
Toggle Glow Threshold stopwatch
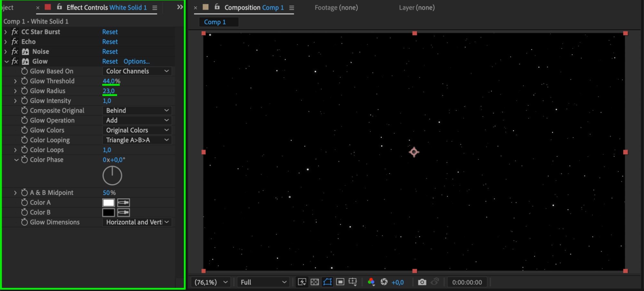click(x=24, y=81)
